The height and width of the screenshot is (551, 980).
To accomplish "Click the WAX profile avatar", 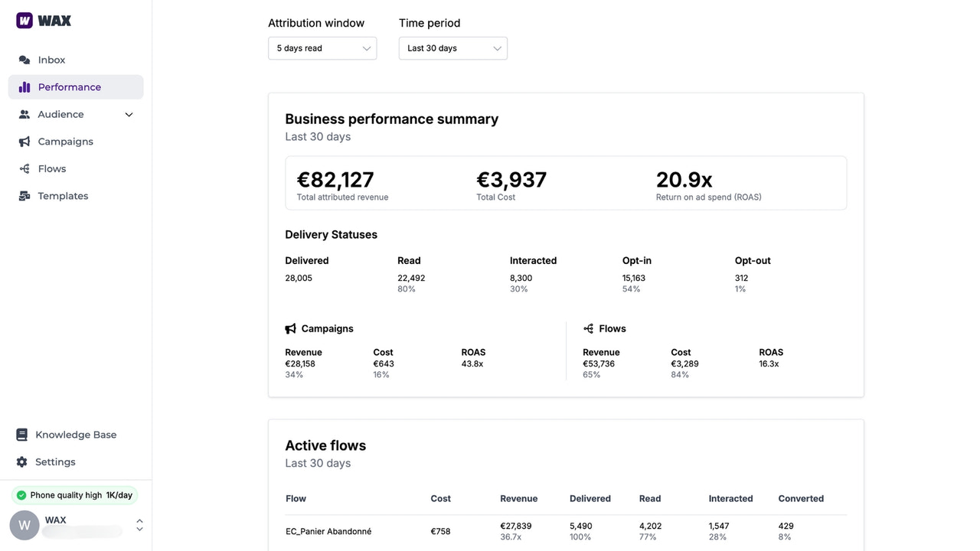I will tap(24, 525).
